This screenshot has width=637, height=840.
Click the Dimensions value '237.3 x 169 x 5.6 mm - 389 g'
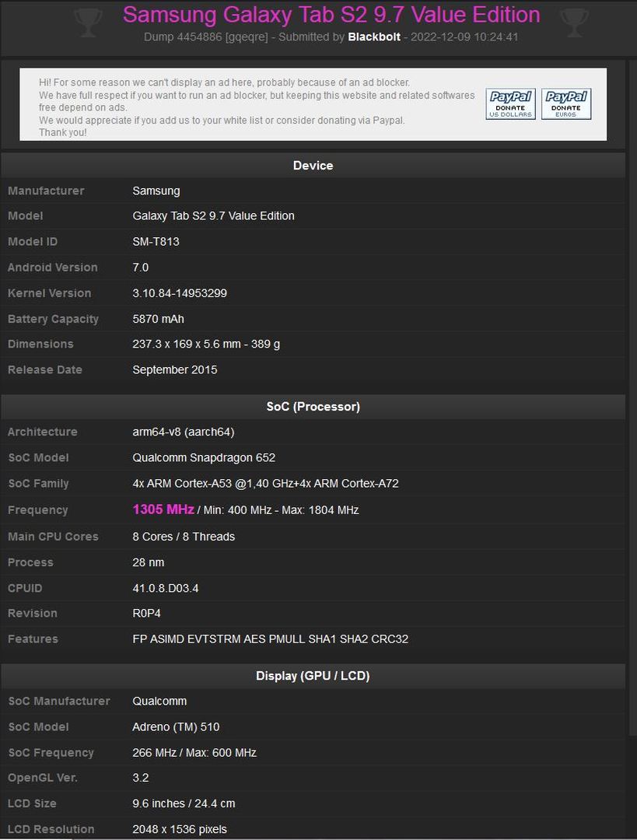pos(206,344)
